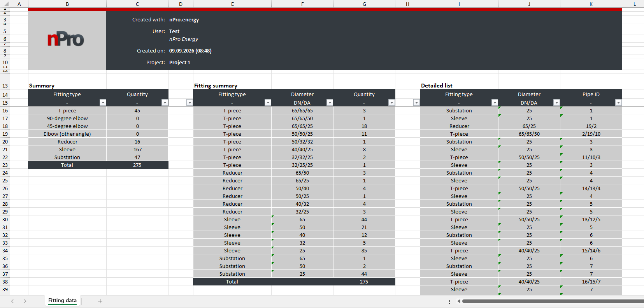Screen dimensions: 644x308
Task: Select the Fitting data sheet tab
Action: 62,301
